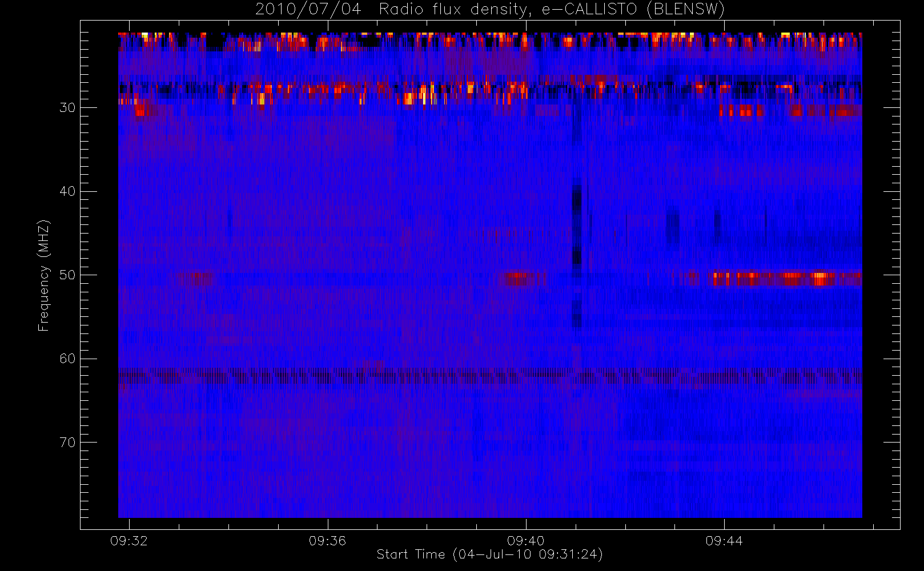
Task: Click the bright red emission band at 50 MHz after 09:44
Action: pyautogui.click(x=785, y=279)
